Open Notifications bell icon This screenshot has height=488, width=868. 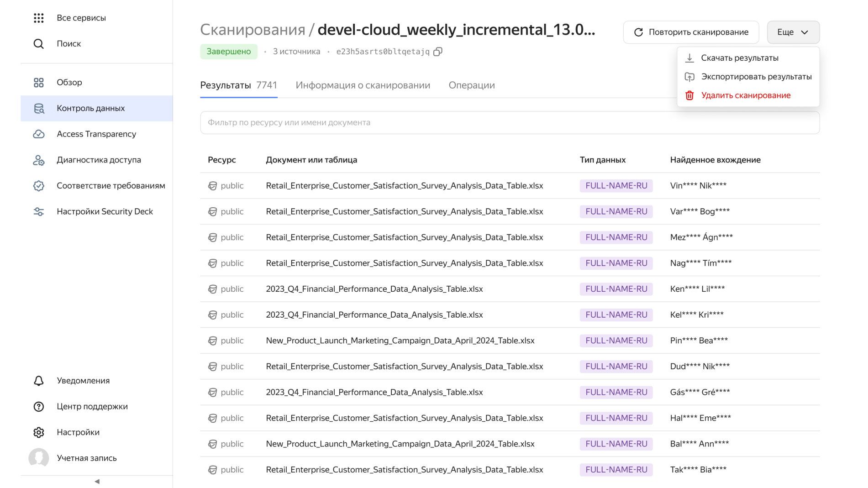click(39, 381)
